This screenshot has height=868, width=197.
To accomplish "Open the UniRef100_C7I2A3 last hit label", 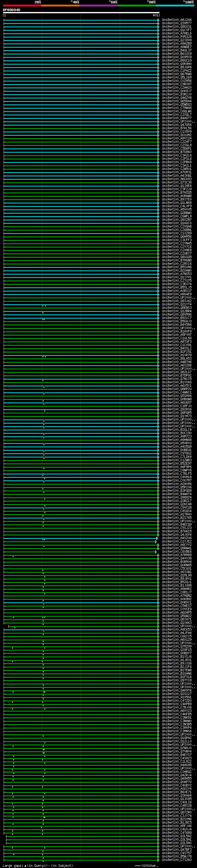I will pyautogui.click(x=176, y=860).
